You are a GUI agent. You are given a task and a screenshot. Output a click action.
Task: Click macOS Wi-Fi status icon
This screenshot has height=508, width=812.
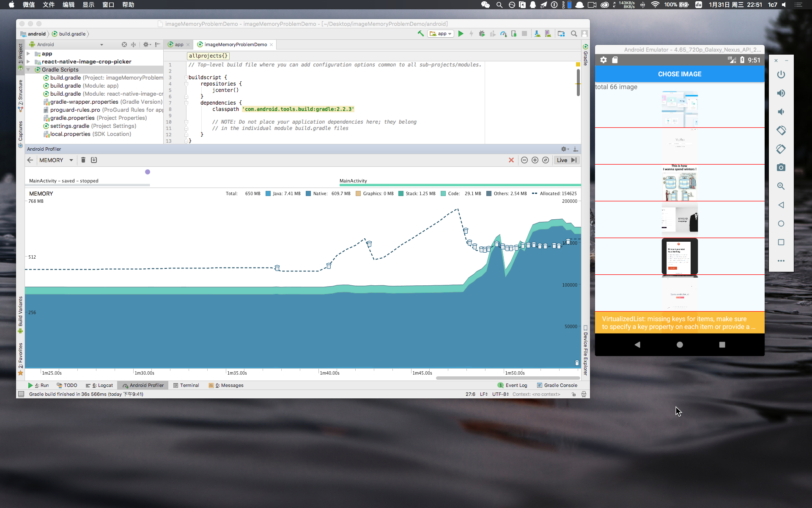(655, 5)
